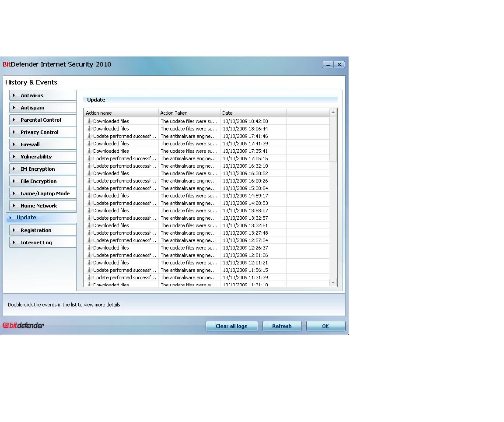Select event dated 13/10/2009 13:32:57

206,218
